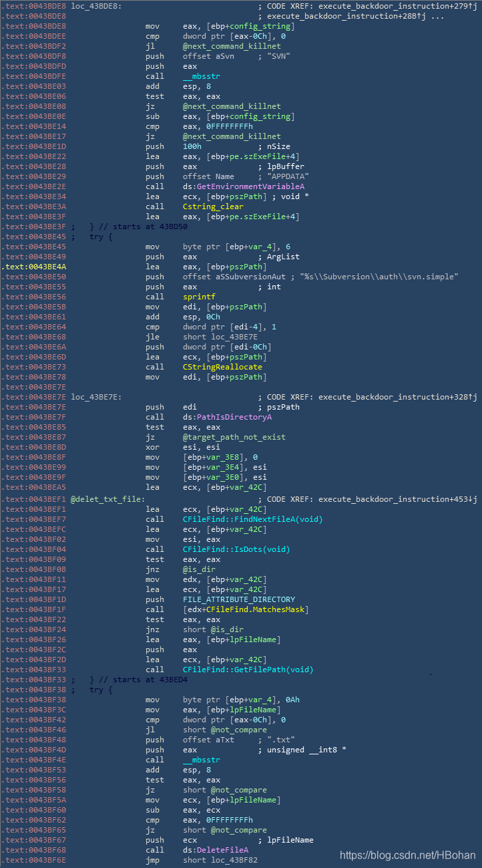Select the [ebp+var_3E4], esi operand
Image resolution: width=482 pixels, height=868 pixels.
pos(225,467)
